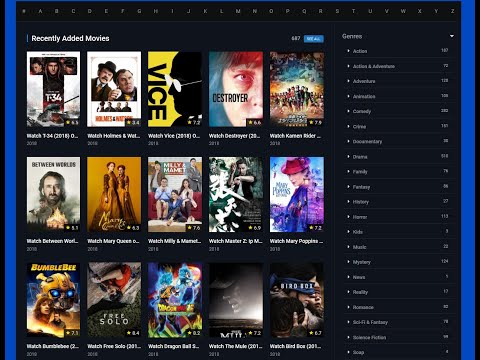Open the Dragon Ball Super poster

175,300
